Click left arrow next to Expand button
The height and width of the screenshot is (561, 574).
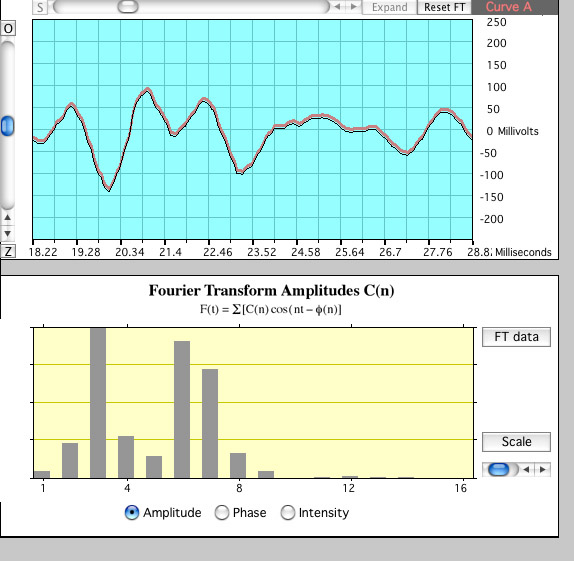pyautogui.click(x=338, y=7)
